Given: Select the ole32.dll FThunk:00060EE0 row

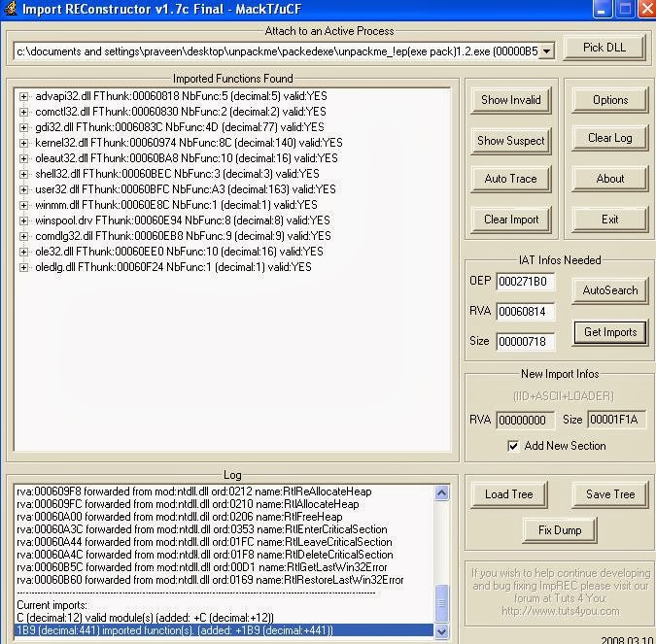Looking at the screenshot, I should pos(179,252).
